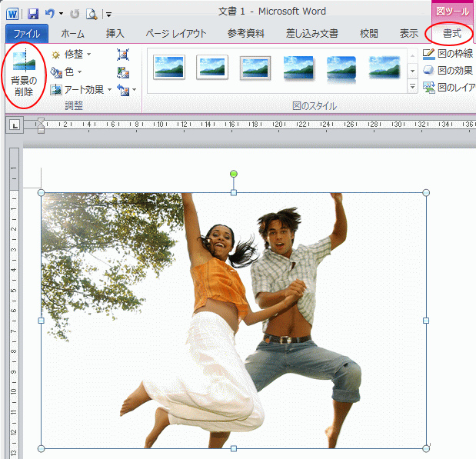Open the ファイル tab
The width and height of the screenshot is (476, 459).
pos(27,34)
